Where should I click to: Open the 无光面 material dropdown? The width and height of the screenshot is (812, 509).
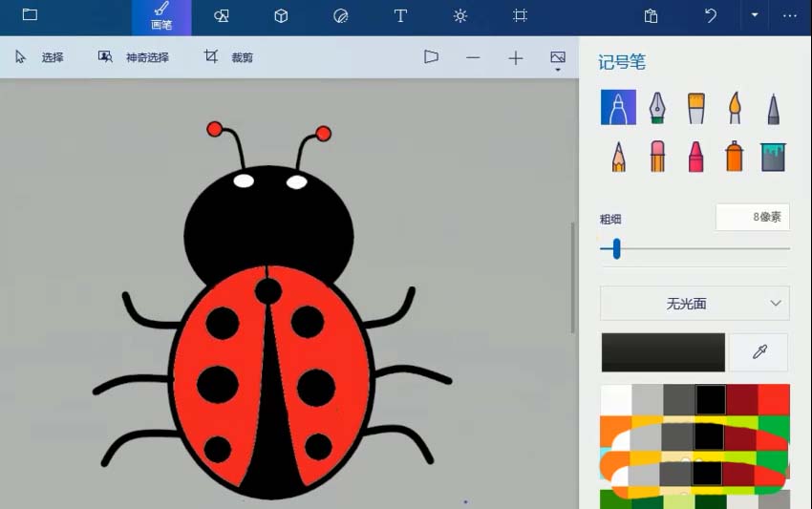pos(694,304)
